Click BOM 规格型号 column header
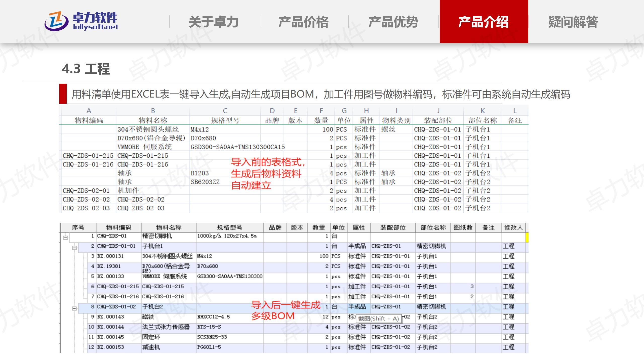 230,228
